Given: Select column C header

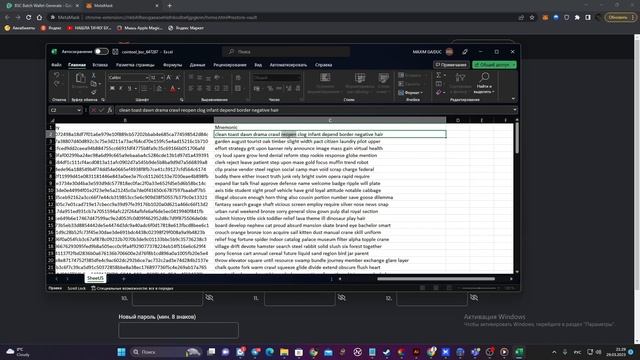Looking at the screenshot, I should [330, 120].
